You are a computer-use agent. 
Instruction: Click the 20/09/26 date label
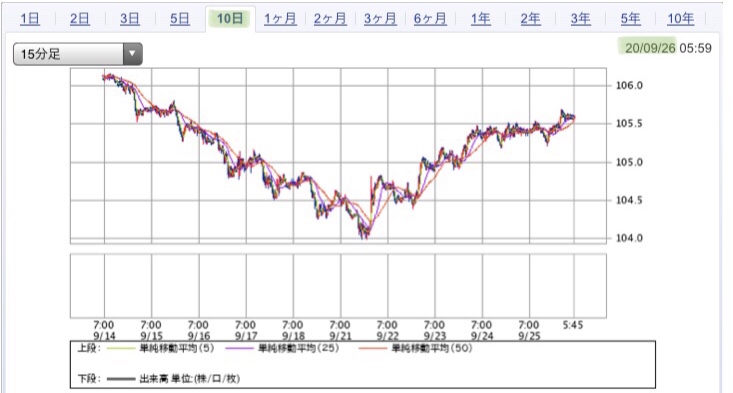[x=650, y=48]
